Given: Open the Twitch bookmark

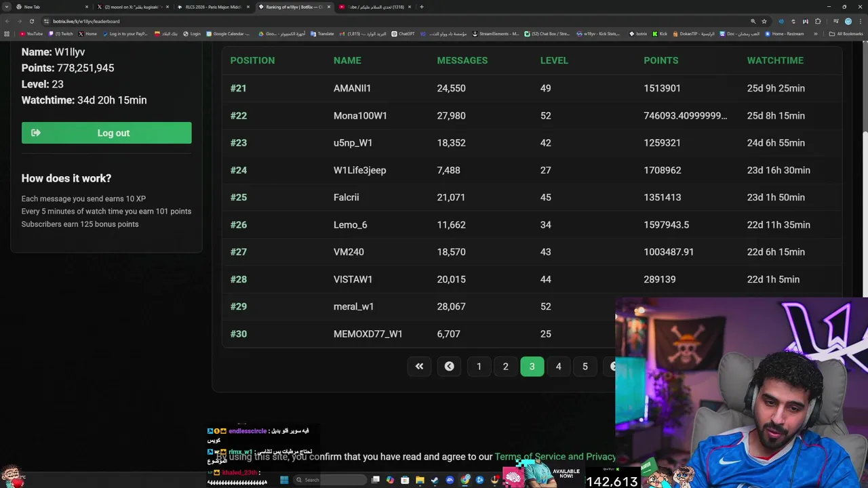Looking at the screenshot, I should [60, 34].
